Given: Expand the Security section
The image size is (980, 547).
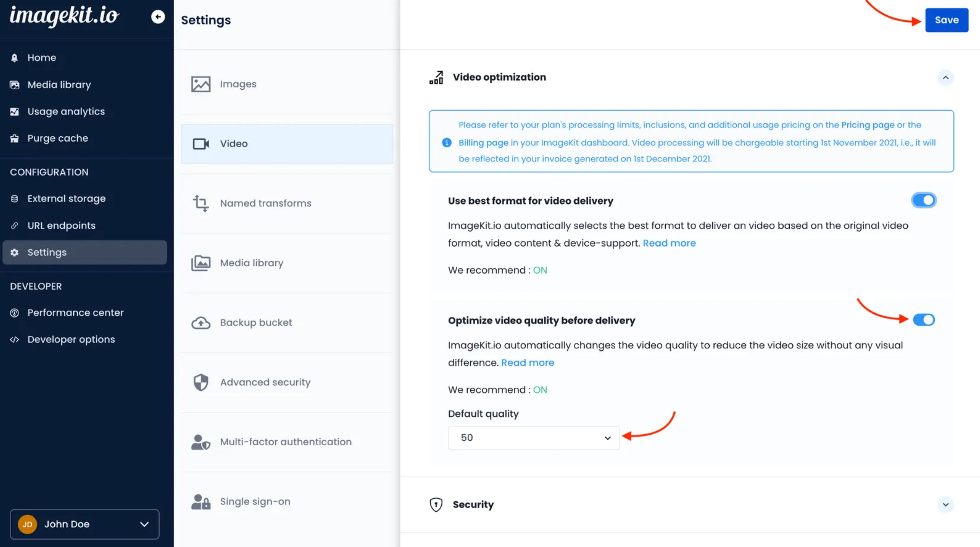Looking at the screenshot, I should pos(946,505).
